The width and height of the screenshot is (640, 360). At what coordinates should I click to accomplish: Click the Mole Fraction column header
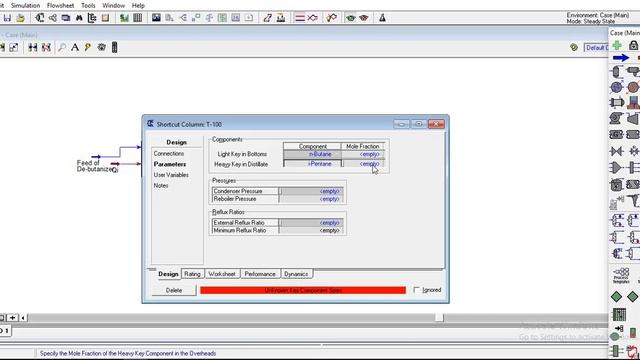pyautogui.click(x=362, y=146)
